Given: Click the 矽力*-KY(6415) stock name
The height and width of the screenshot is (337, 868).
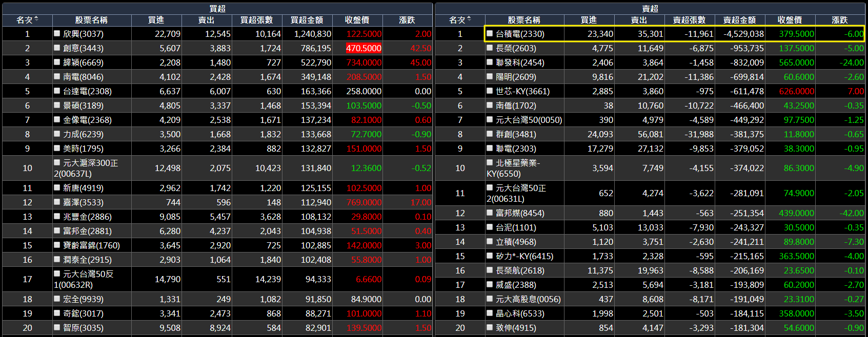Looking at the screenshot, I should pos(524,256).
